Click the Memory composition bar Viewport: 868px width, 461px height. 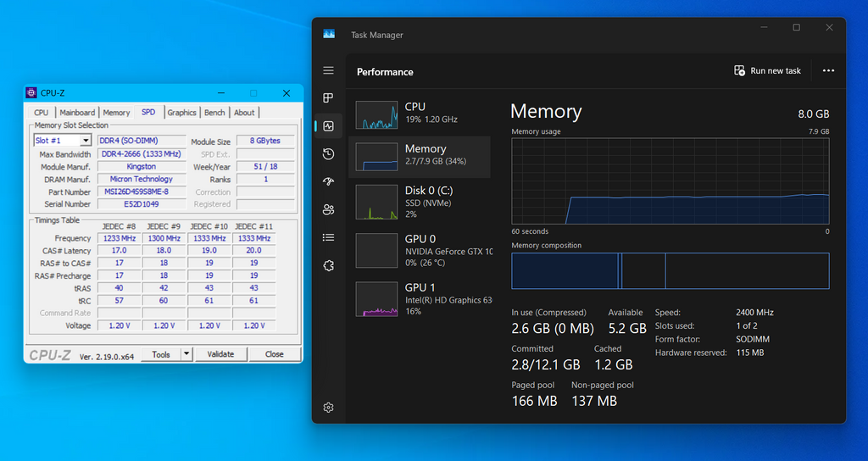pos(670,271)
